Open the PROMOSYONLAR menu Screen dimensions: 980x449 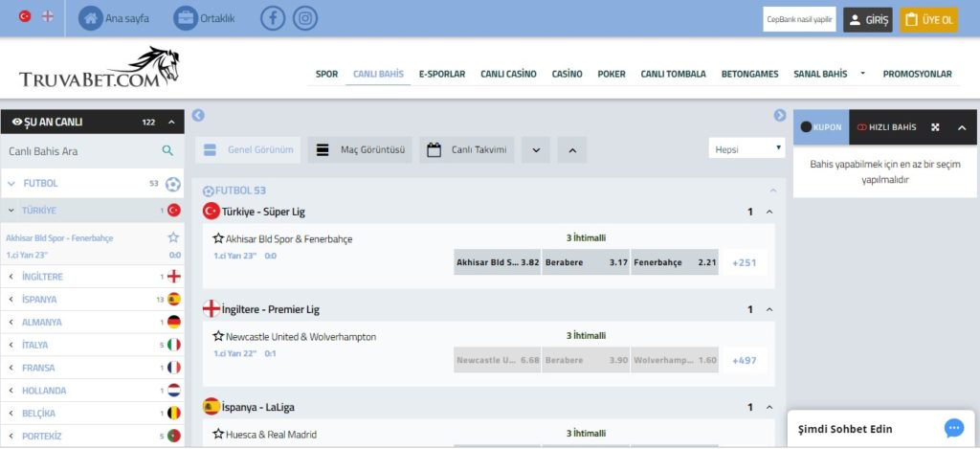coord(917,74)
